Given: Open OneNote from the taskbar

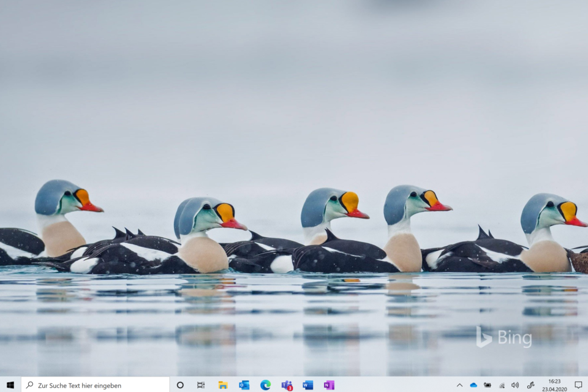Looking at the screenshot, I should tap(329, 385).
